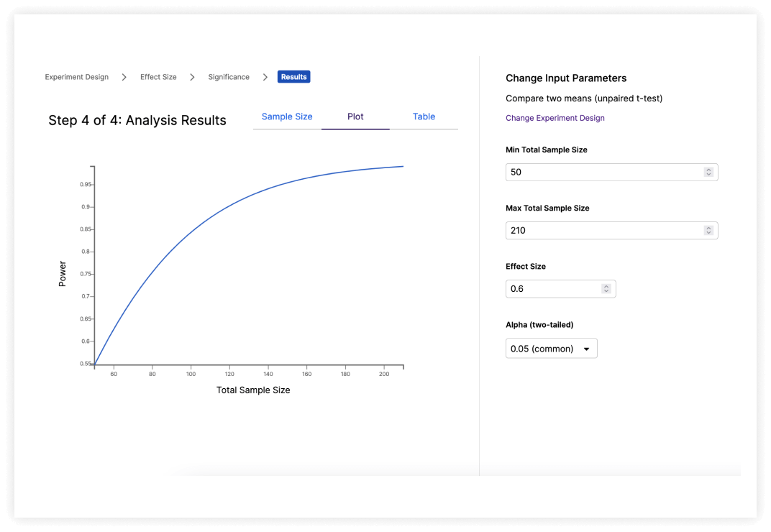771x532 pixels.
Task: Go back to Experiment Design step
Action: pos(77,77)
